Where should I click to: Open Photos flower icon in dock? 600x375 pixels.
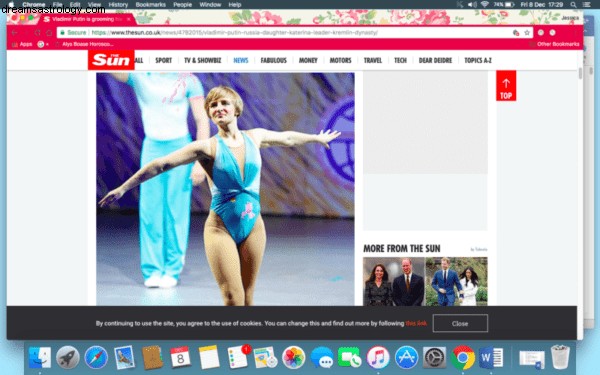click(293, 357)
